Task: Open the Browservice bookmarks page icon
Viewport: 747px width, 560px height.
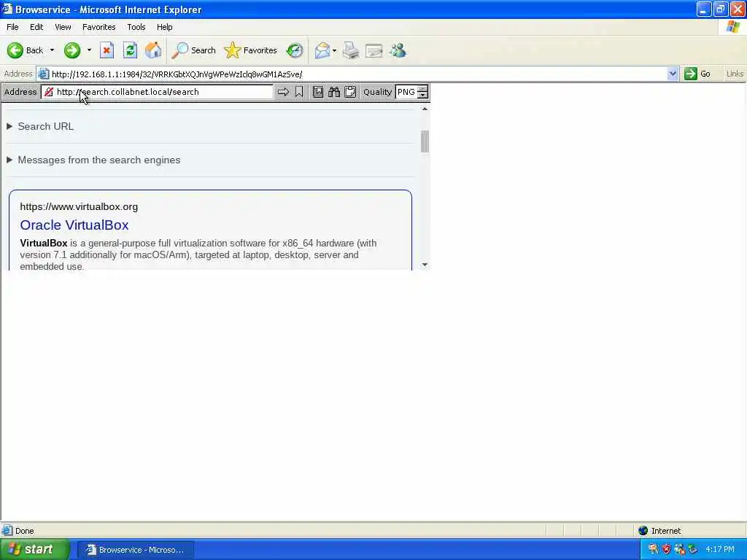Action: [318, 92]
